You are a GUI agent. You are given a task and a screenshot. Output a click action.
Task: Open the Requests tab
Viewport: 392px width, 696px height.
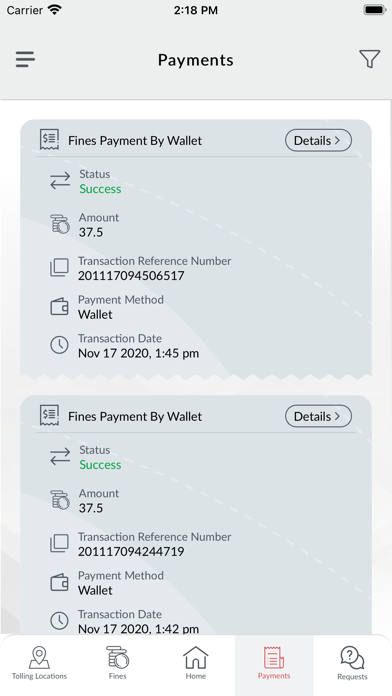pos(352,664)
